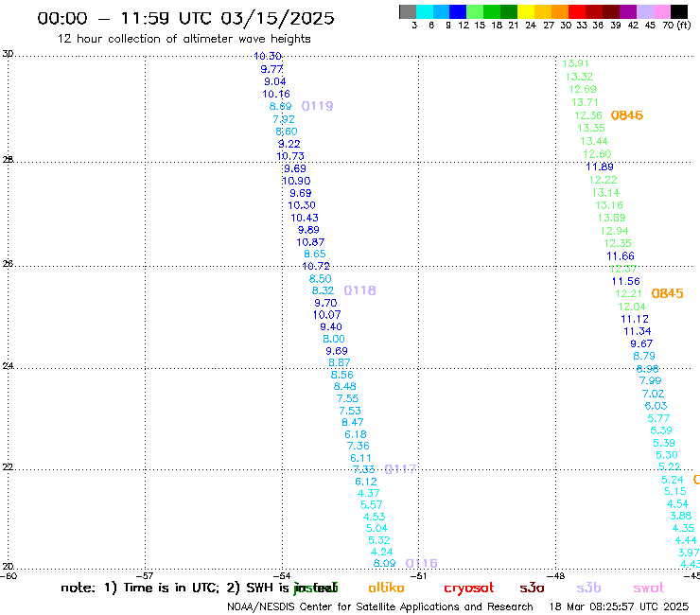The image size is (700, 615).
Task: Click the cyan swatch in the color scale
Action: click(x=425, y=11)
